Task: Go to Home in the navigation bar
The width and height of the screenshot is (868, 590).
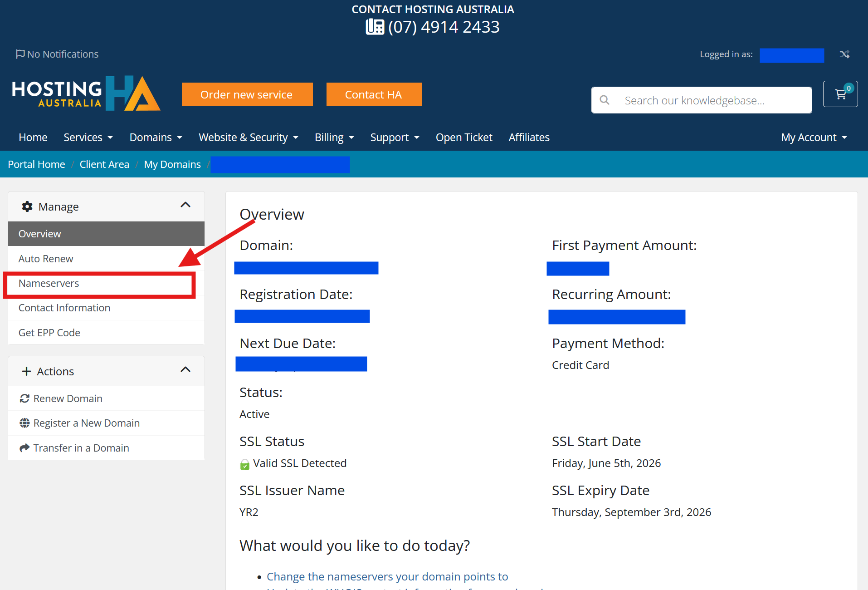Action: pyautogui.click(x=33, y=138)
